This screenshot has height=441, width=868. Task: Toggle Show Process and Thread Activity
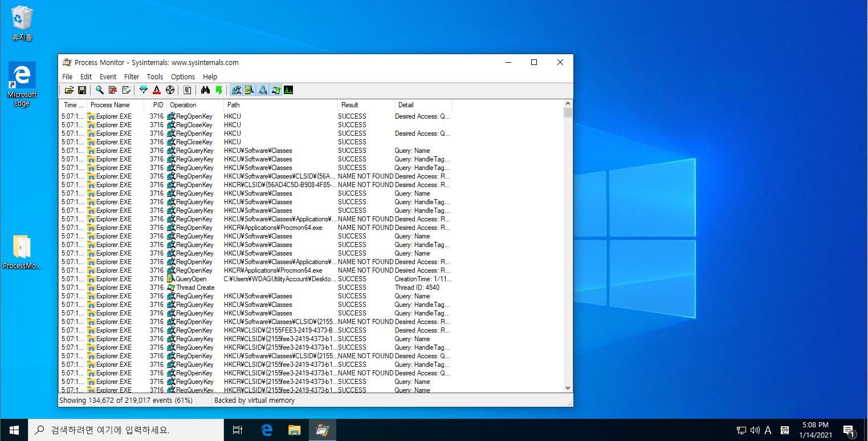(x=275, y=90)
